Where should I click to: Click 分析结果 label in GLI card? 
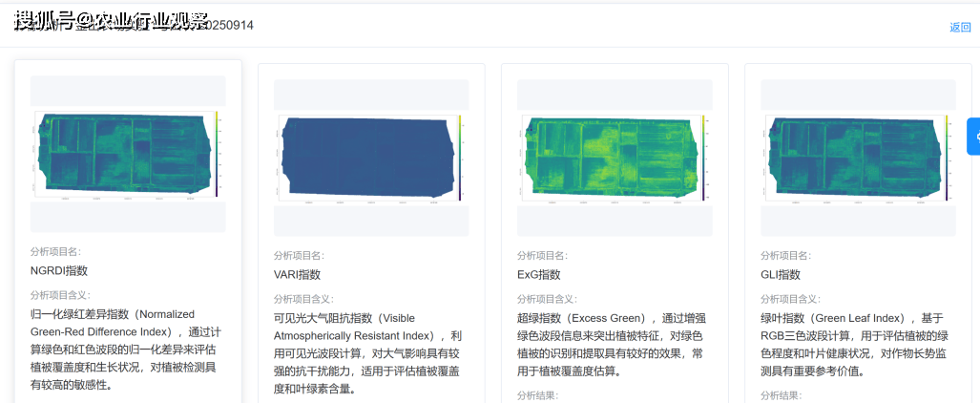click(x=781, y=395)
